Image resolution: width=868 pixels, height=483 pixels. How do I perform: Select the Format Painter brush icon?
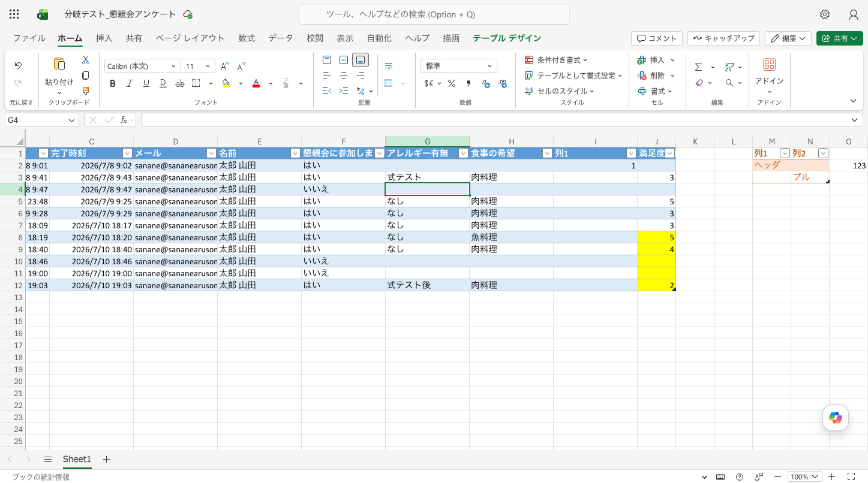[86, 91]
